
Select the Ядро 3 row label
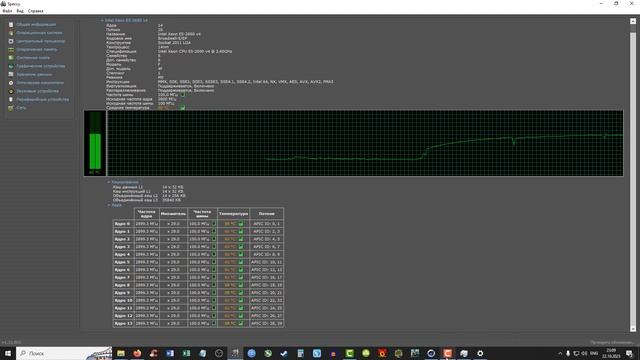(122, 247)
